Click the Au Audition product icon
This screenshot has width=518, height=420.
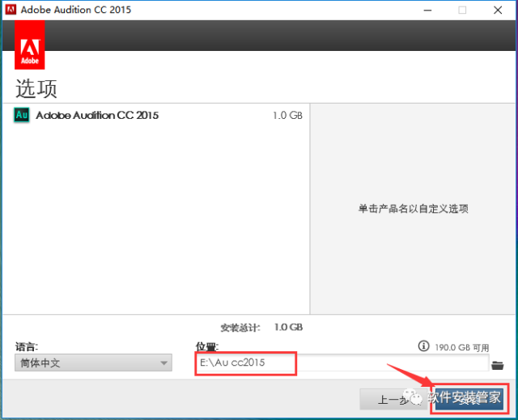(22, 115)
